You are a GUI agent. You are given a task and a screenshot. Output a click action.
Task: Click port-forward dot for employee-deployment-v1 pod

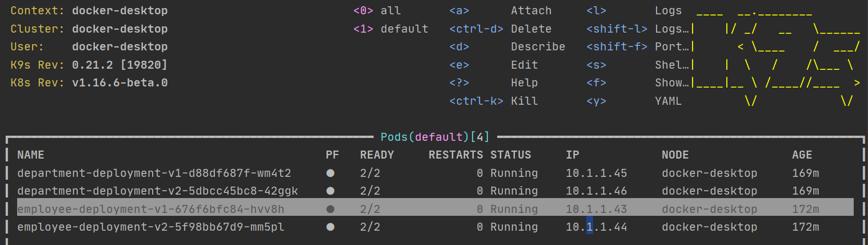[330, 209]
